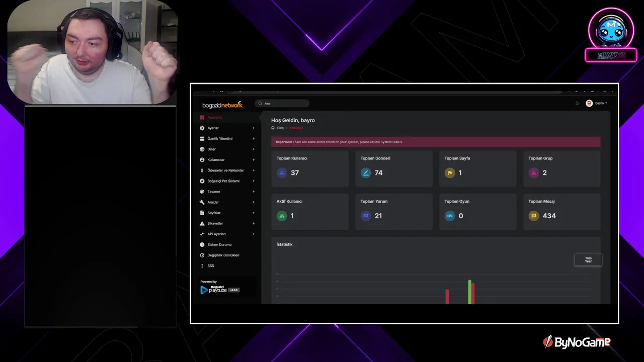Click the Boğaziçi playtube logo link
The image size is (644, 362).
coord(214,290)
